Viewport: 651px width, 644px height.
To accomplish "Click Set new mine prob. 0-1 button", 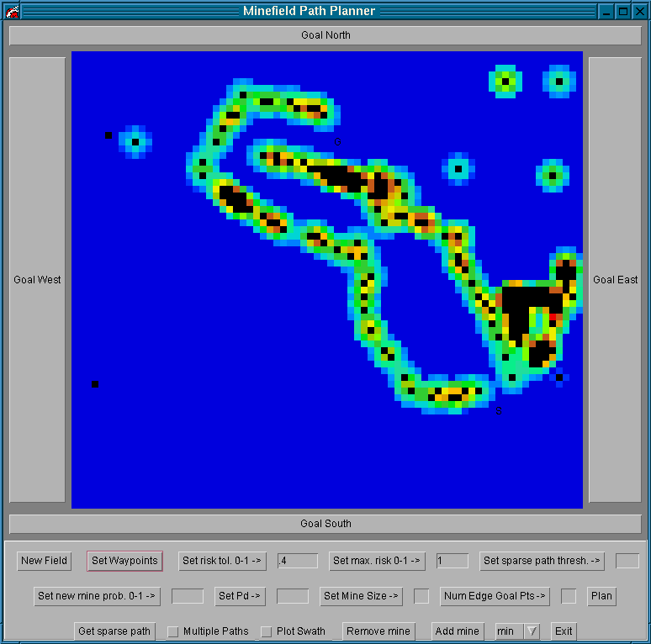I will coord(97,596).
